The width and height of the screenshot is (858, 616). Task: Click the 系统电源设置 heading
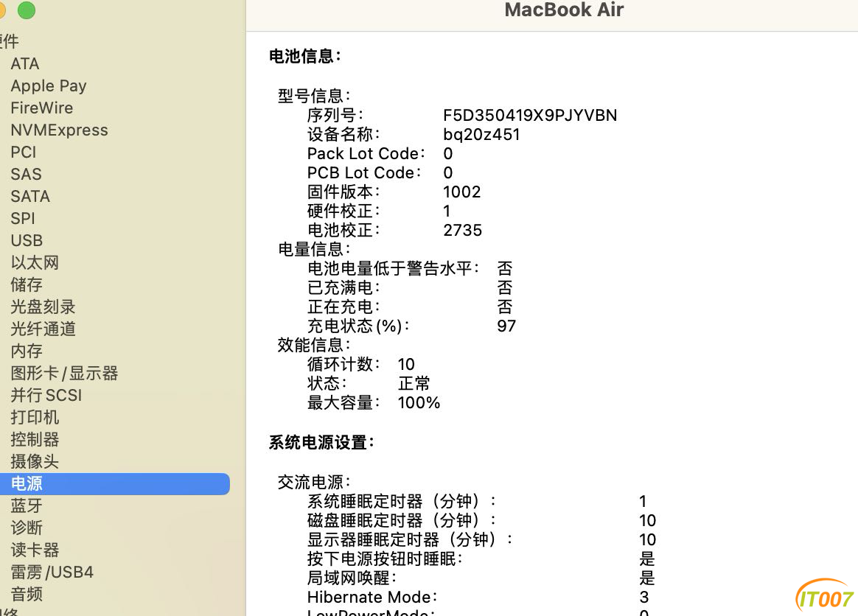point(321,442)
